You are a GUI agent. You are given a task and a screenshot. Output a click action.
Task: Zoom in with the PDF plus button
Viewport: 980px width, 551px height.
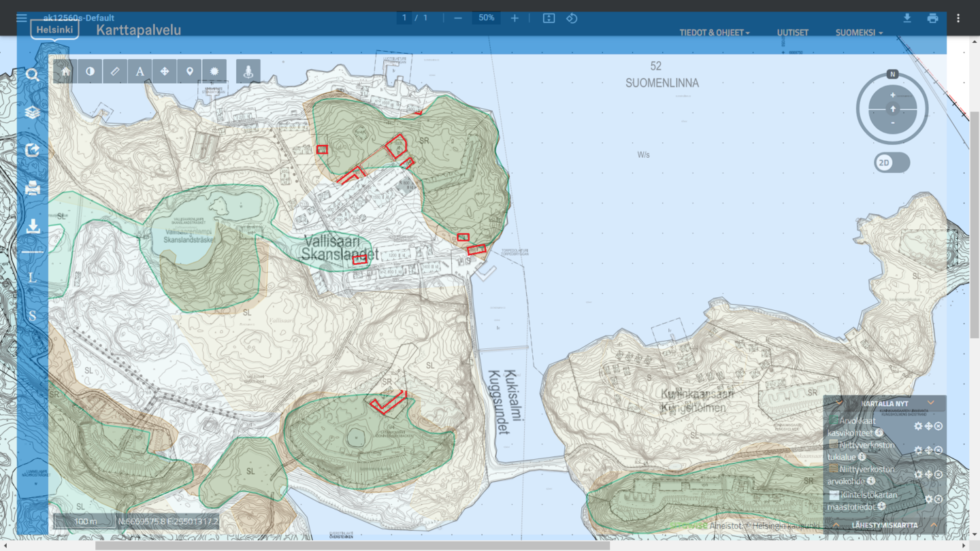point(514,18)
